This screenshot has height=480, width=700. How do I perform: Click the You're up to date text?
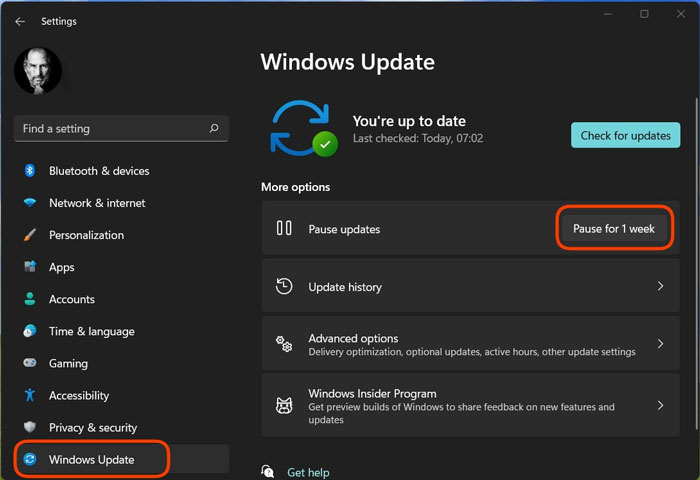click(409, 121)
